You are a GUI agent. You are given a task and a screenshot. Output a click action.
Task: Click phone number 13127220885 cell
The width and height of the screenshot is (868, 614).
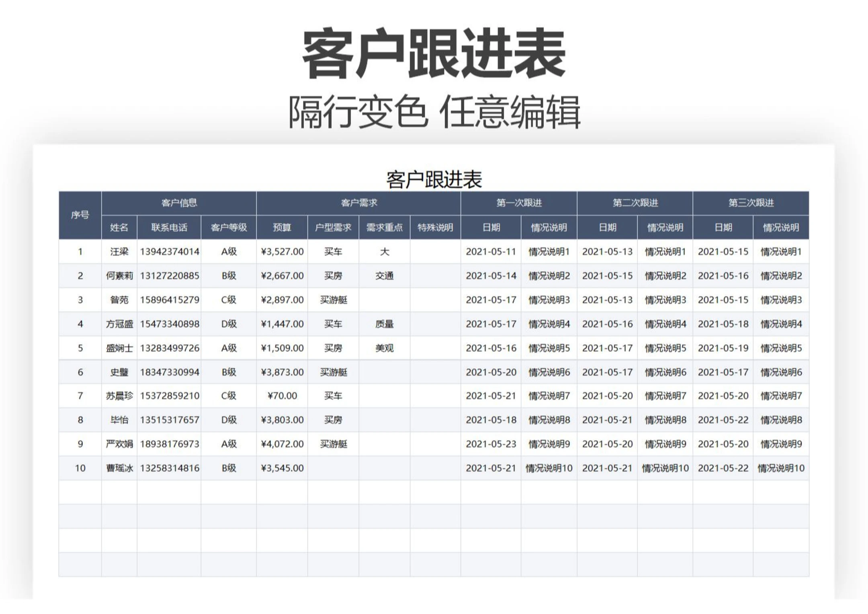point(169,276)
